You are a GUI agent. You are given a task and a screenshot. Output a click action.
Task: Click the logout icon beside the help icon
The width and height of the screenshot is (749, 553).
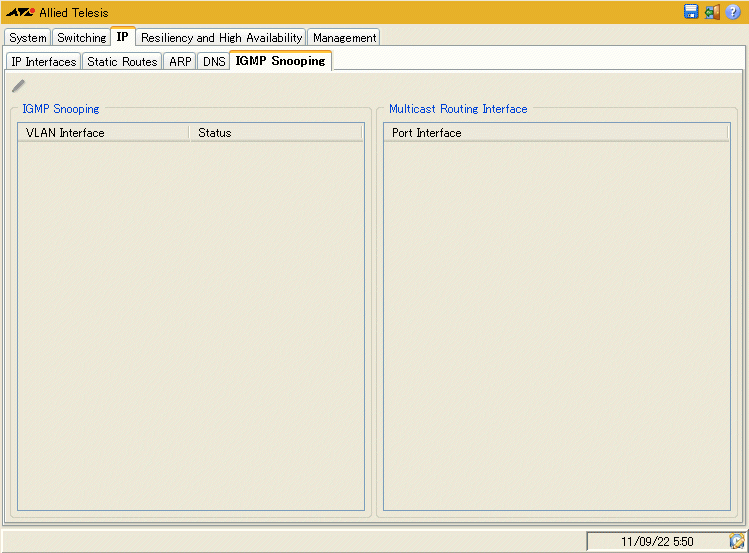click(x=712, y=11)
